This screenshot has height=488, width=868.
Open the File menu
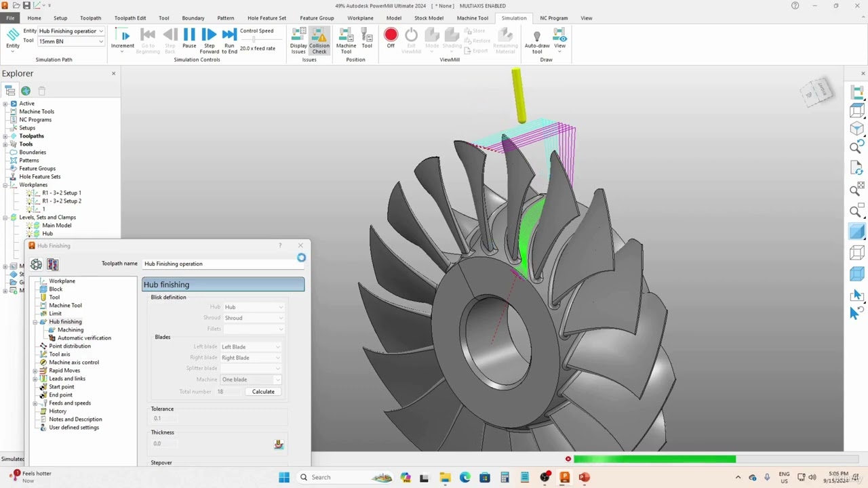tap(10, 18)
